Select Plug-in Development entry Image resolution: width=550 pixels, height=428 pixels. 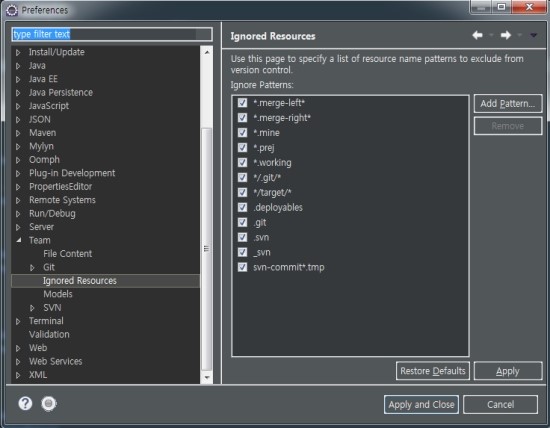(x=72, y=173)
